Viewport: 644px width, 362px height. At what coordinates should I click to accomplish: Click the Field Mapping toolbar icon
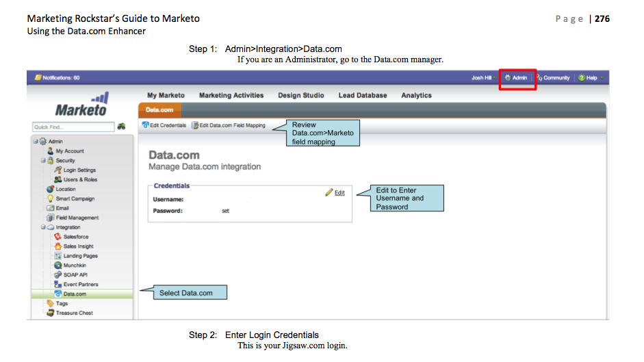(195, 125)
